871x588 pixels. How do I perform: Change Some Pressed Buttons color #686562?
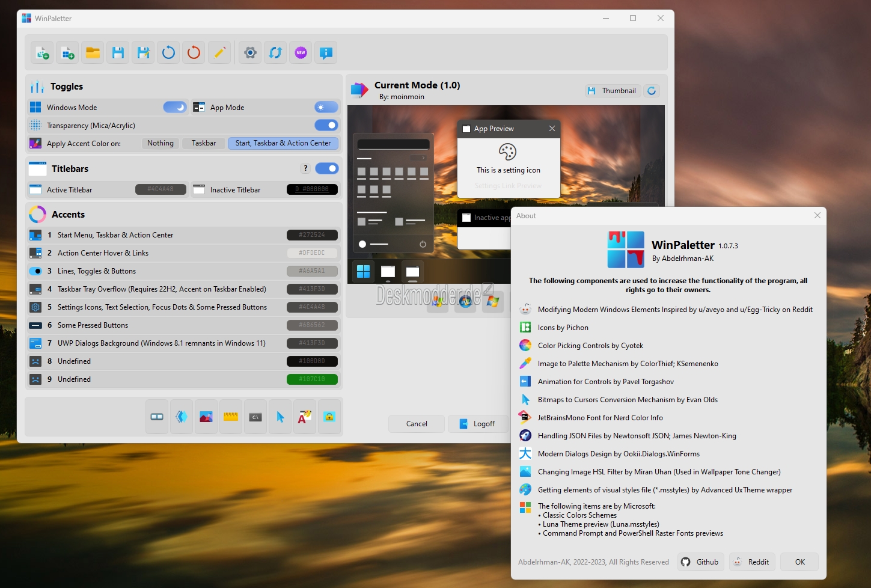(312, 325)
